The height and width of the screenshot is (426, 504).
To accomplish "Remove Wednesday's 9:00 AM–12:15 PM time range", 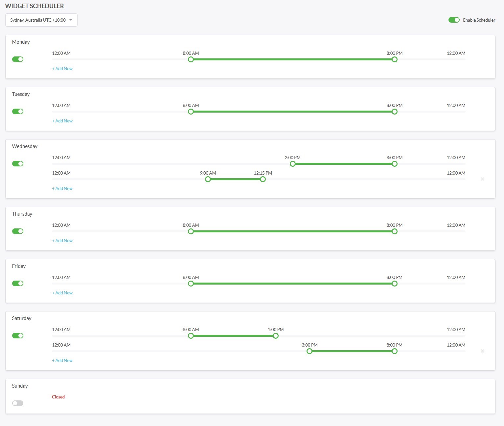I will point(482,179).
